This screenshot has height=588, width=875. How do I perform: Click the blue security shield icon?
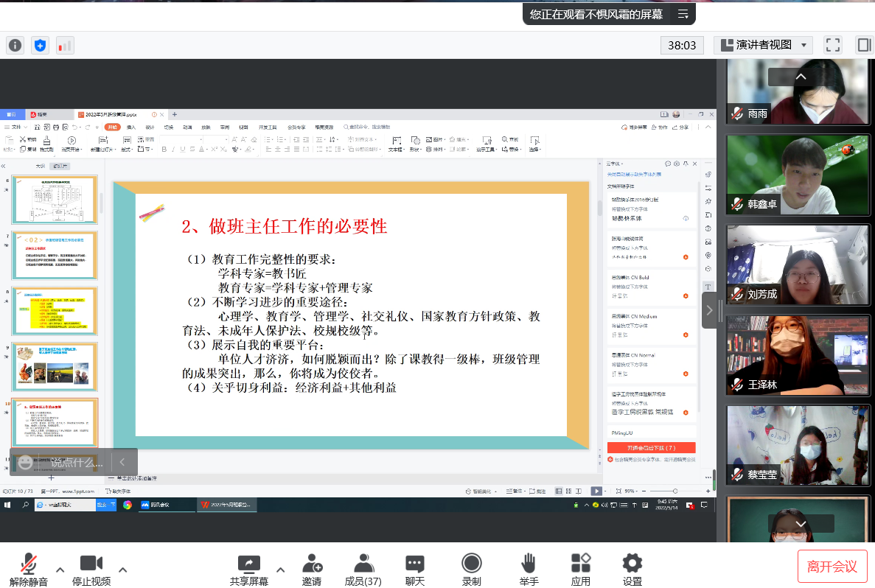click(x=40, y=45)
